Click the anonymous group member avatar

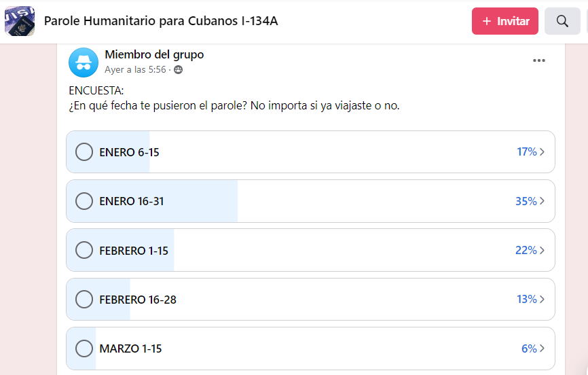tap(84, 62)
